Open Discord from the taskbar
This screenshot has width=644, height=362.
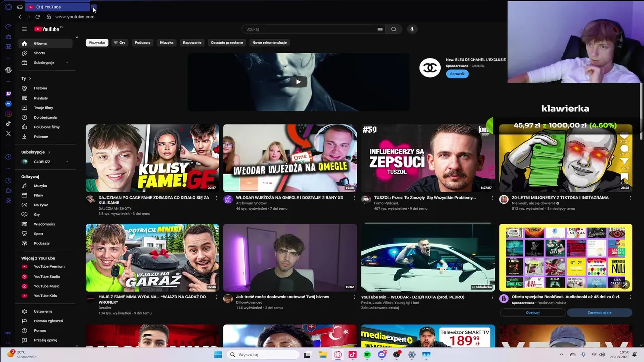click(x=382, y=355)
